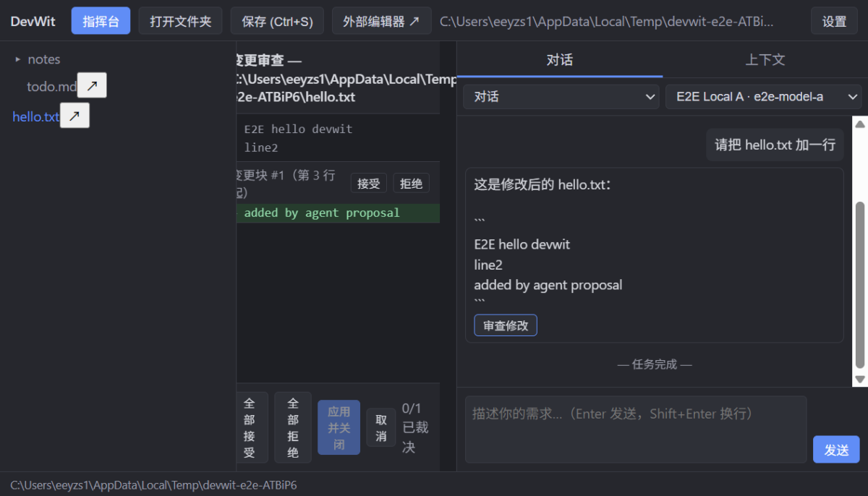Switch to the 上下文 tab
Viewport: 868px width, 496px height.
(x=765, y=59)
